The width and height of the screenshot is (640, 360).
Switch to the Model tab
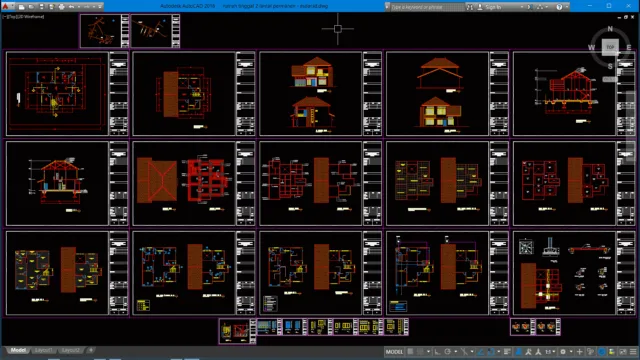click(x=18, y=350)
